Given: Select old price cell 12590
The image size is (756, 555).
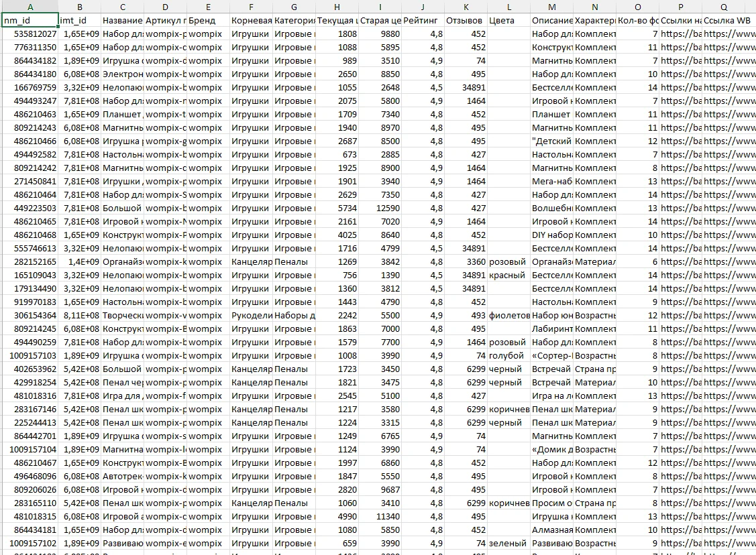Looking at the screenshot, I should [380, 208].
